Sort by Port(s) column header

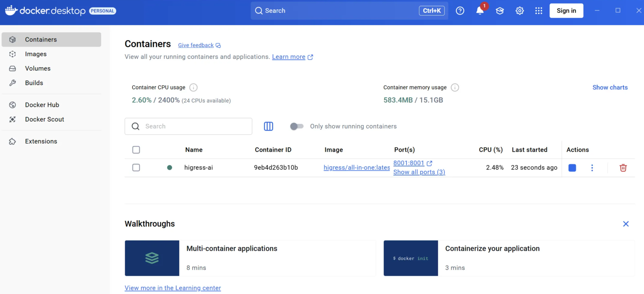pos(404,150)
